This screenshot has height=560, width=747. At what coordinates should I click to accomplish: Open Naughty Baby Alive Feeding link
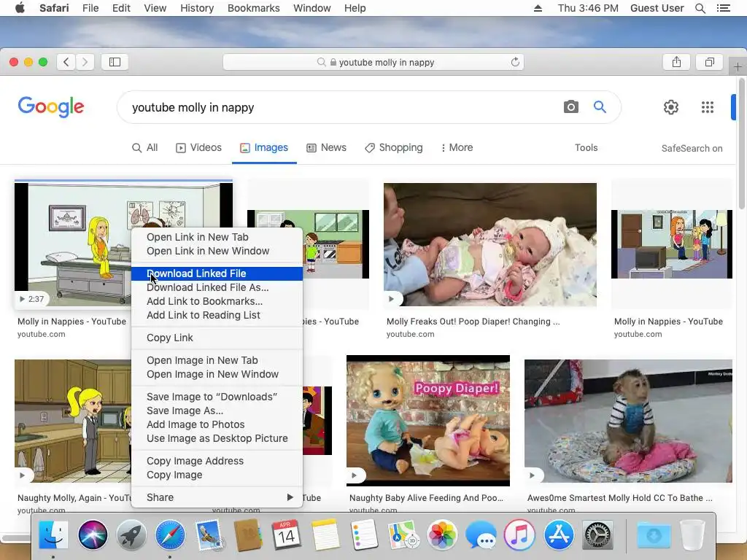[426, 497]
